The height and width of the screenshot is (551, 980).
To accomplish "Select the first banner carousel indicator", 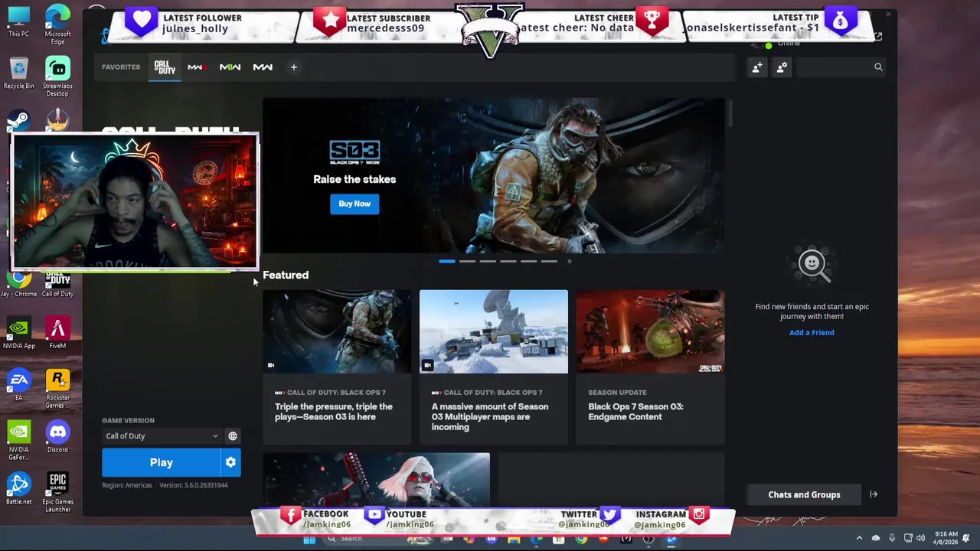I will (446, 262).
